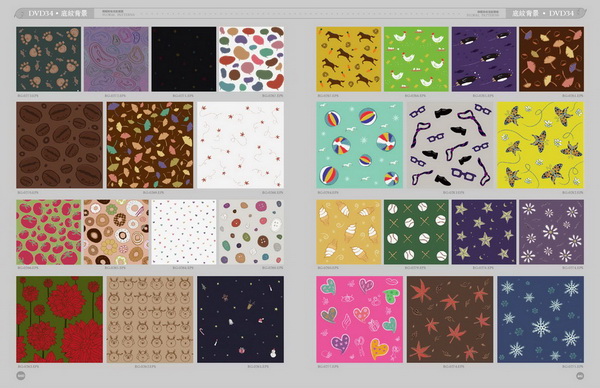Open the penguins on purple pattern
The image size is (600, 388).
pyautogui.click(x=484, y=59)
